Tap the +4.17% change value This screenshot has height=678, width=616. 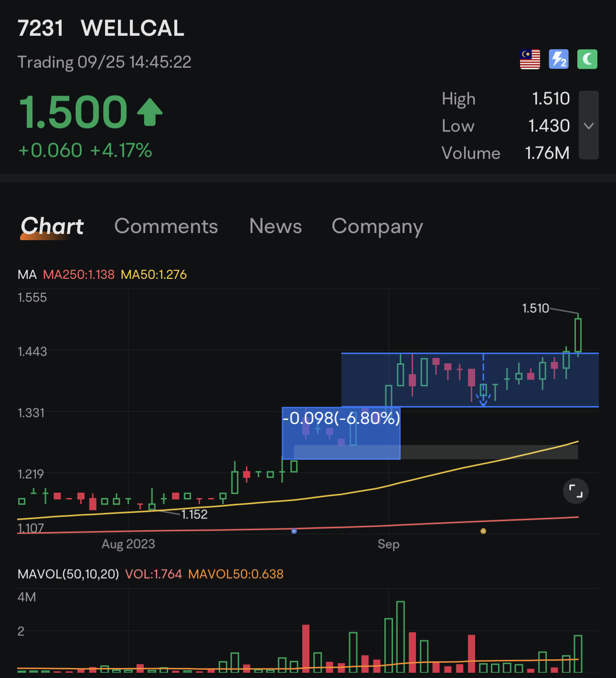(121, 150)
